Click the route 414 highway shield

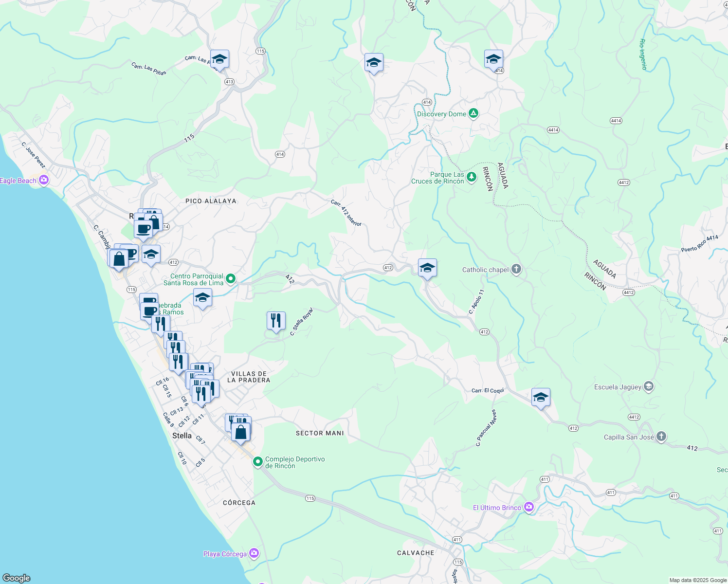tap(426, 102)
